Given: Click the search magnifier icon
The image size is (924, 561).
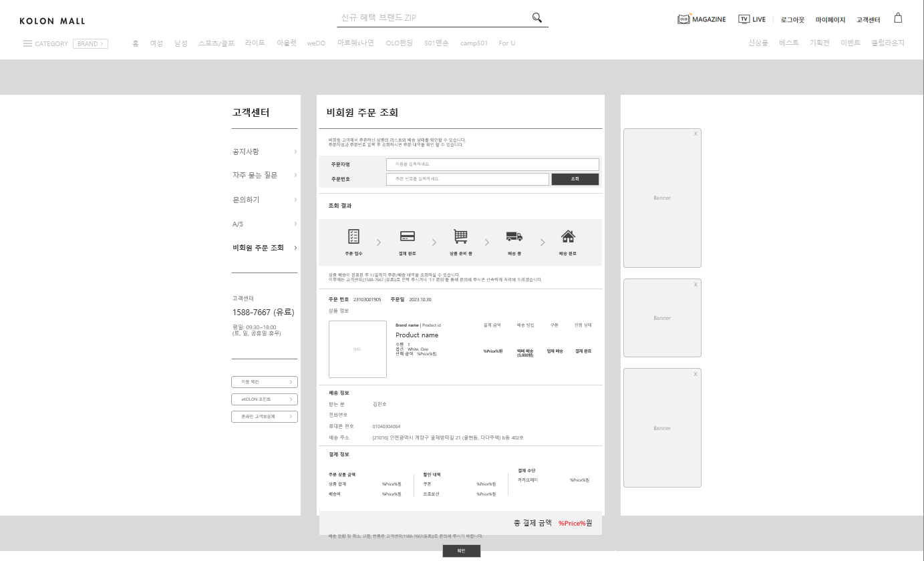Looking at the screenshot, I should pyautogui.click(x=536, y=18).
